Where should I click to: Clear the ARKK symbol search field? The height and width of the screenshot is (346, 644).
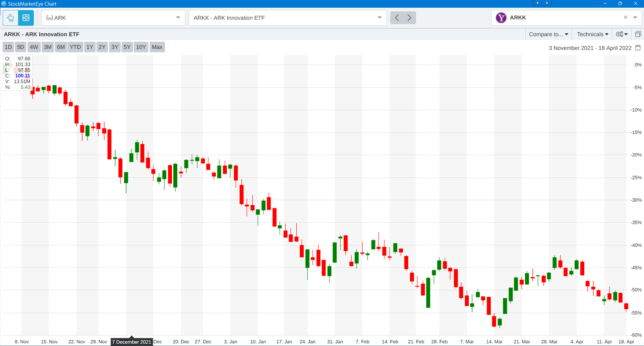625,17
